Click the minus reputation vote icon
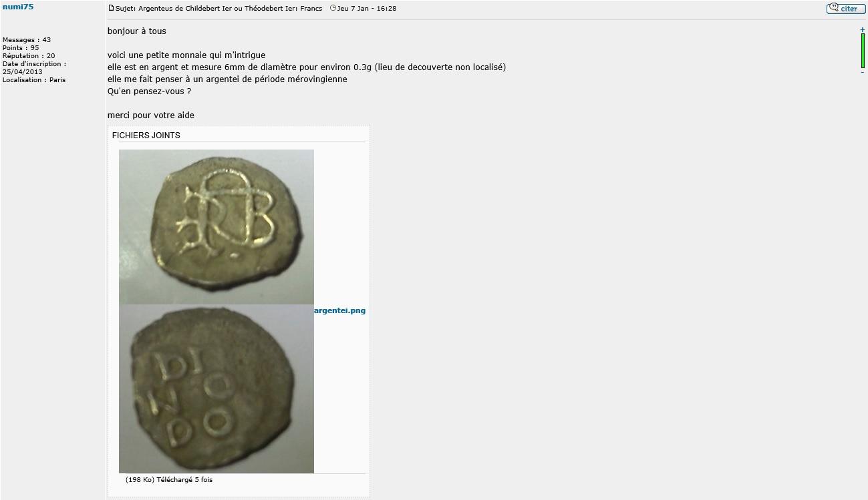This screenshot has width=868, height=500. 863,72
